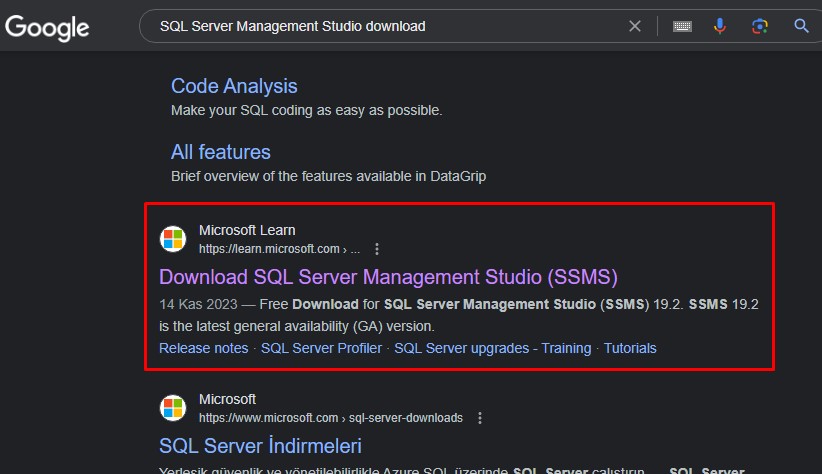This screenshot has width=822, height=474.
Task: Click the www.microsoft.com sql-server-downloads URL
Action: (331, 418)
